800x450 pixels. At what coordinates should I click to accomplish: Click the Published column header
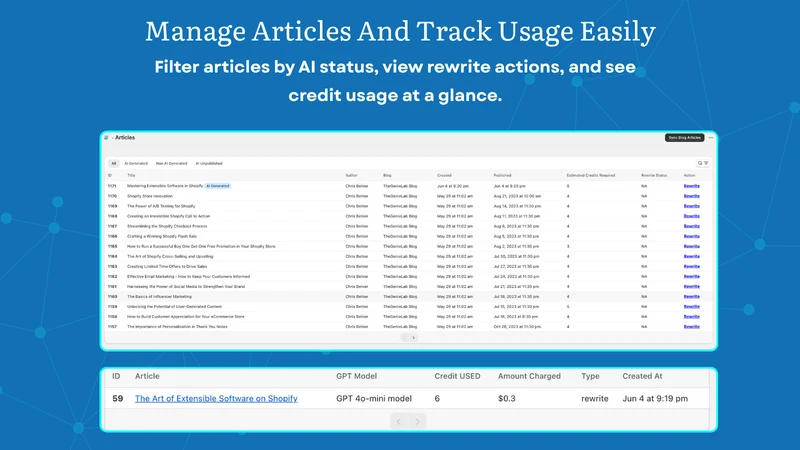coord(503,176)
